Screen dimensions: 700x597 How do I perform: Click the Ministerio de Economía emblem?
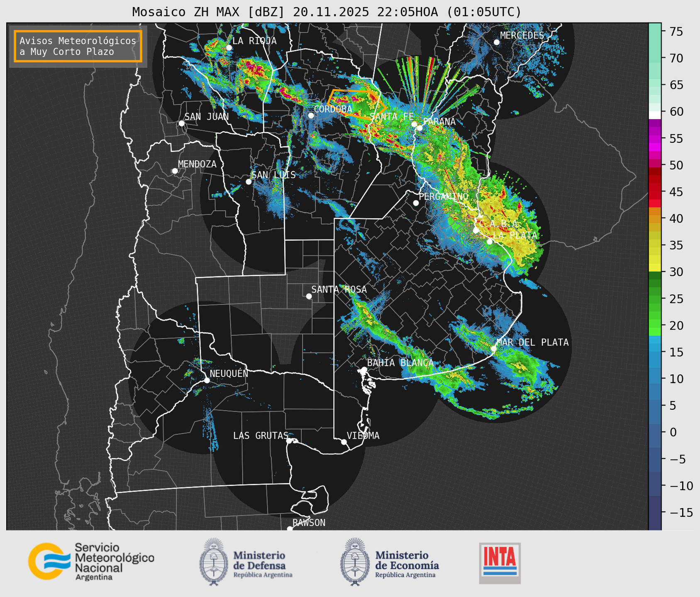[355, 562]
